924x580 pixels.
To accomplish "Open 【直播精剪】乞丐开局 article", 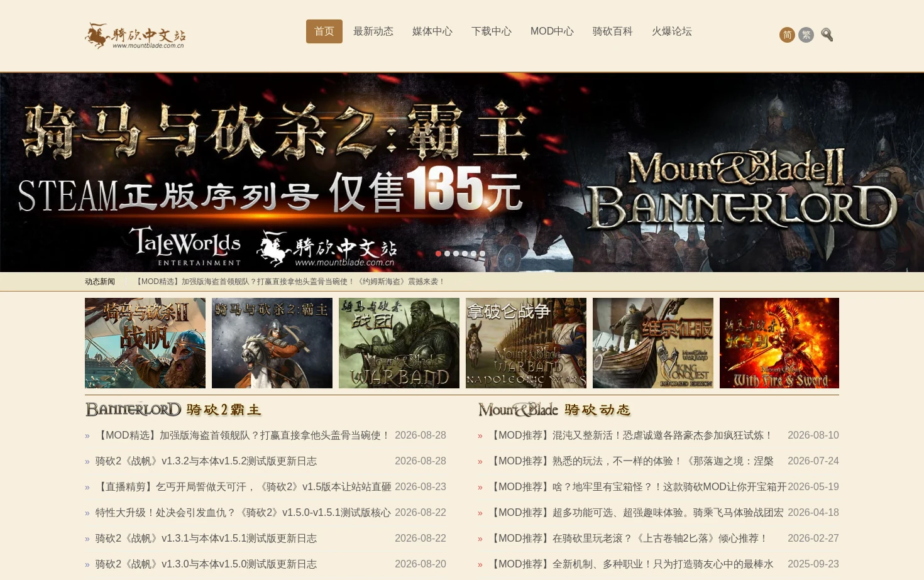I will tap(243, 487).
